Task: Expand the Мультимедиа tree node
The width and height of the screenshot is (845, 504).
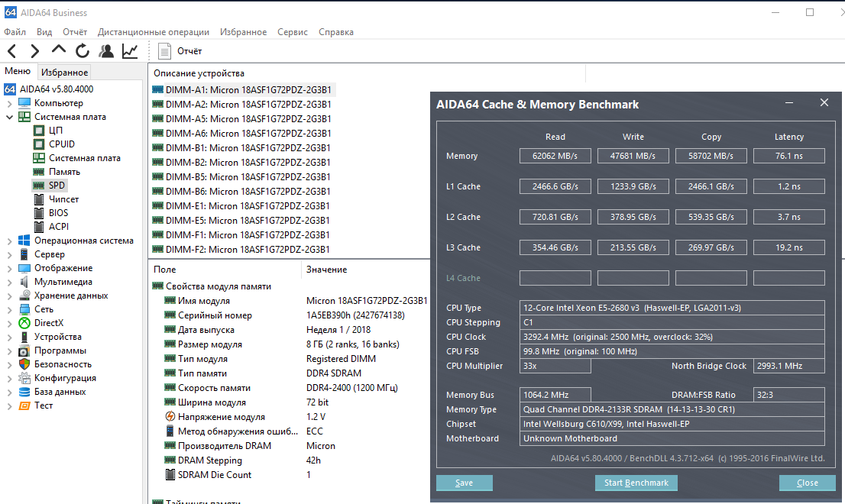Action: pyautogui.click(x=9, y=282)
